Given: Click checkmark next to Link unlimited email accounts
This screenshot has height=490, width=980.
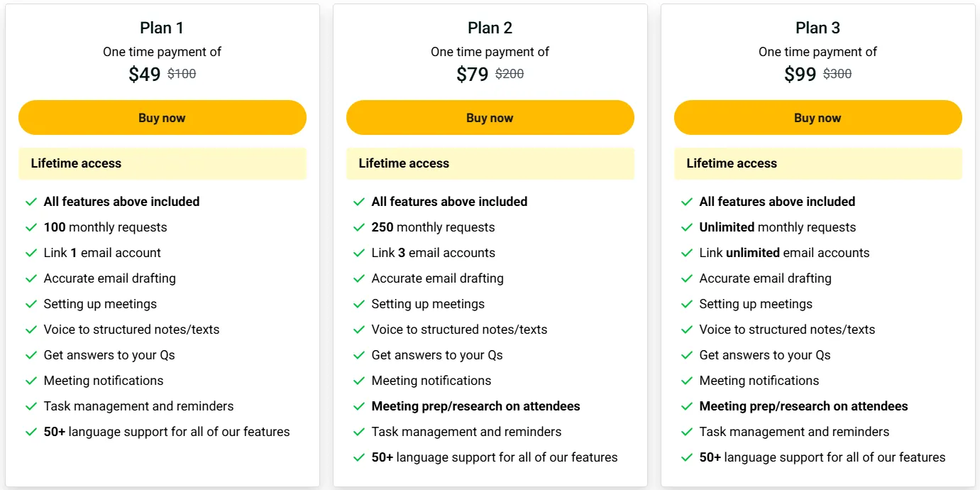Looking at the screenshot, I should [x=687, y=253].
